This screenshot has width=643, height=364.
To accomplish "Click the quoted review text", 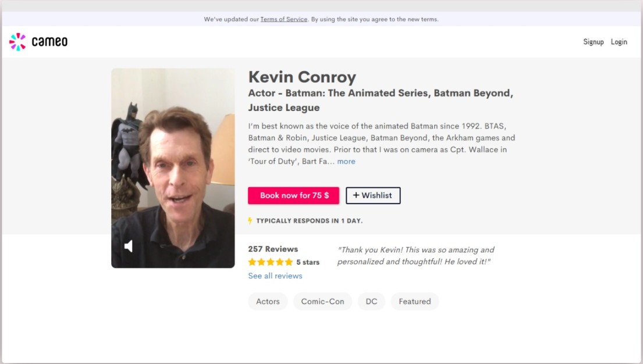I will [x=415, y=256].
